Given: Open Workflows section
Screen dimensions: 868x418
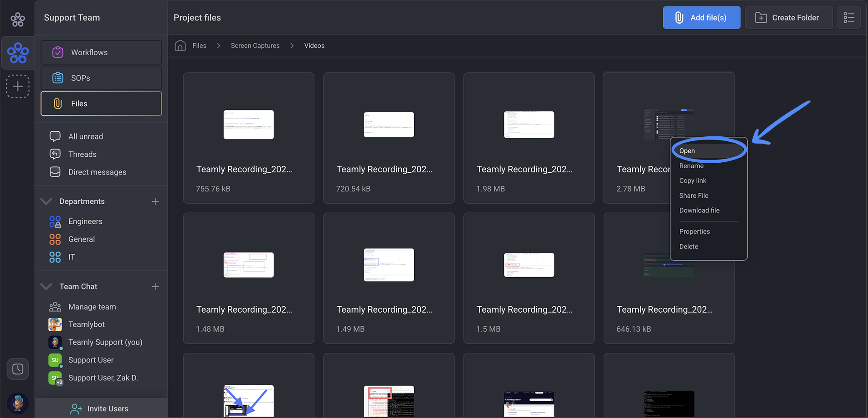Looking at the screenshot, I should tap(101, 52).
